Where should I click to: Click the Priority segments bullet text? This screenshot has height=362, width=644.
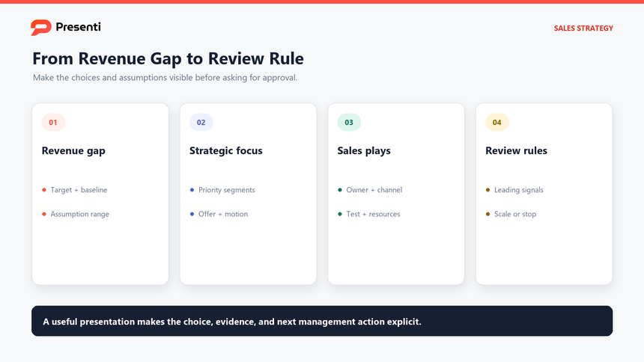[227, 190]
